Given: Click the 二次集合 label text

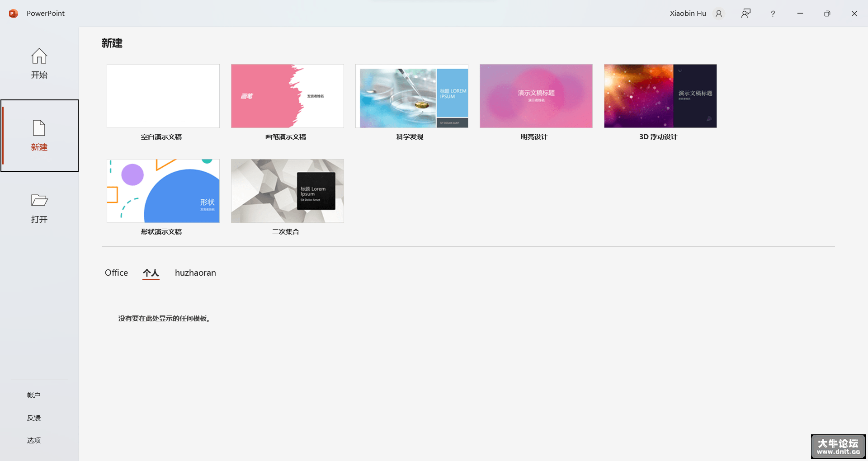Looking at the screenshot, I should coord(286,232).
